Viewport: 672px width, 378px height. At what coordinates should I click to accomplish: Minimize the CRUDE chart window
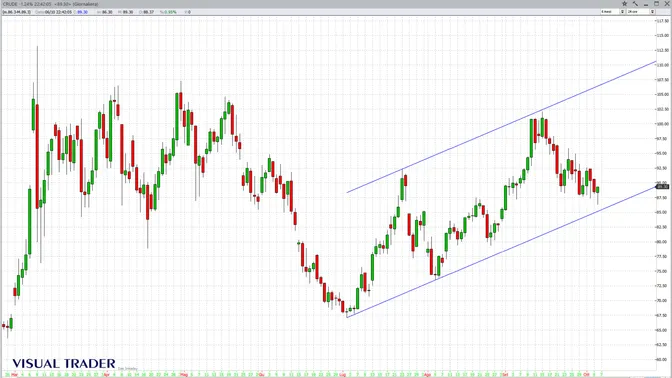(x=646, y=4)
